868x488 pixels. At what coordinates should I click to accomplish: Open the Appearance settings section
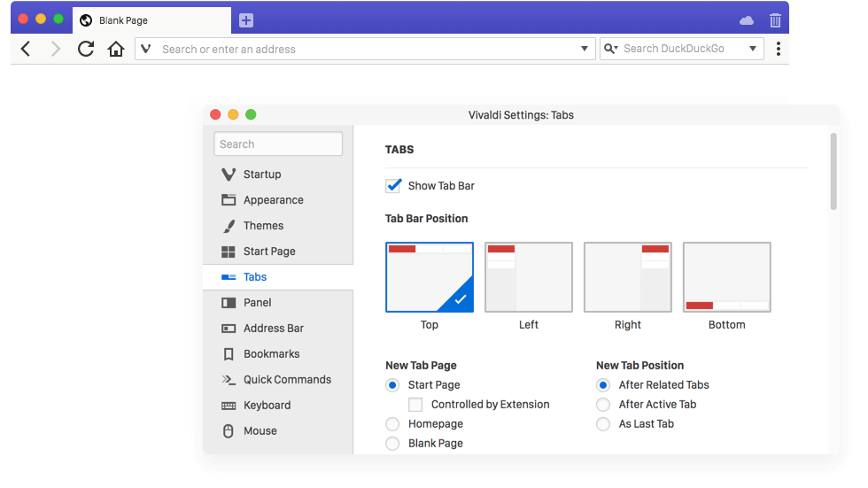(273, 200)
